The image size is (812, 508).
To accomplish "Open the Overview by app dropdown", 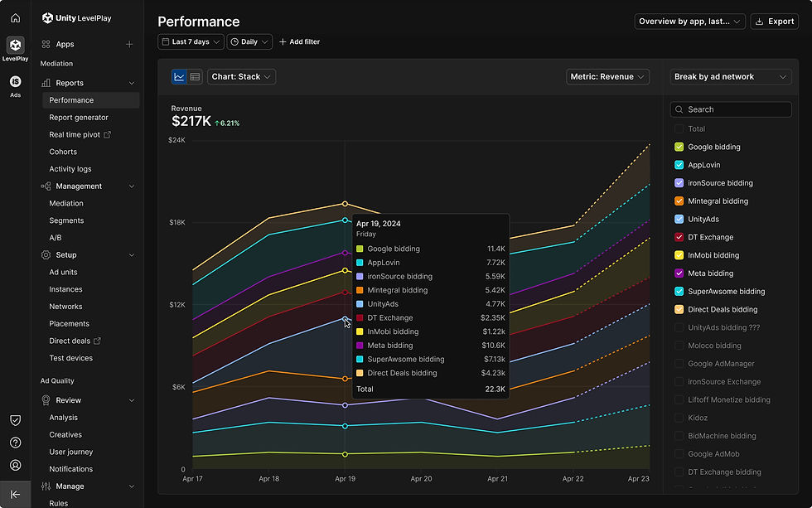I will pyautogui.click(x=689, y=22).
